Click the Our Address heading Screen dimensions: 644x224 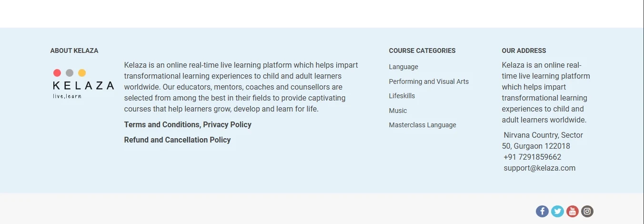[x=524, y=51]
